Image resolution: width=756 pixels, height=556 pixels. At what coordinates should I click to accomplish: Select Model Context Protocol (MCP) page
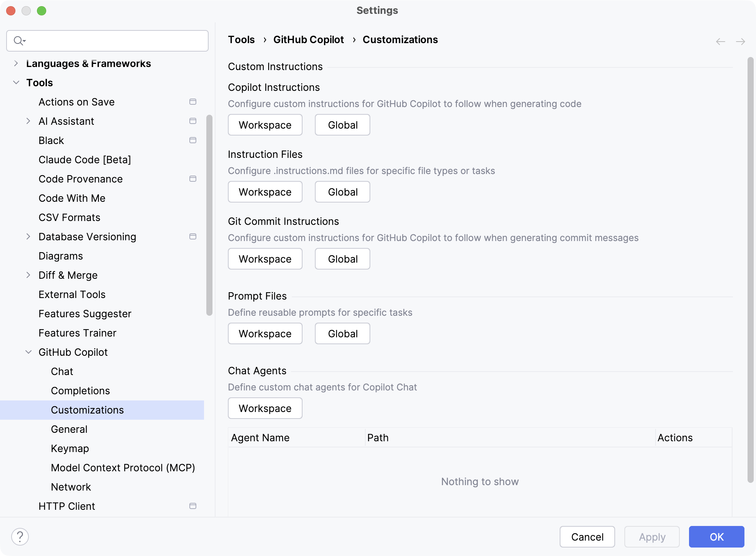point(123,467)
